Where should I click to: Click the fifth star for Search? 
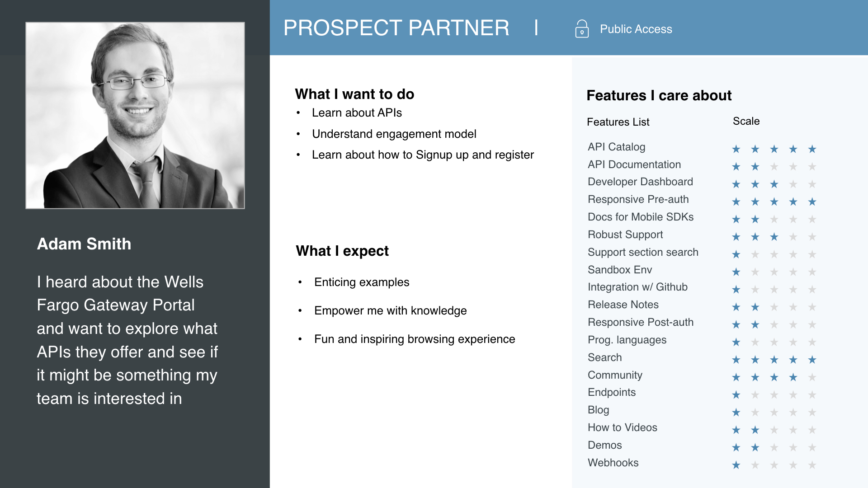point(812,360)
